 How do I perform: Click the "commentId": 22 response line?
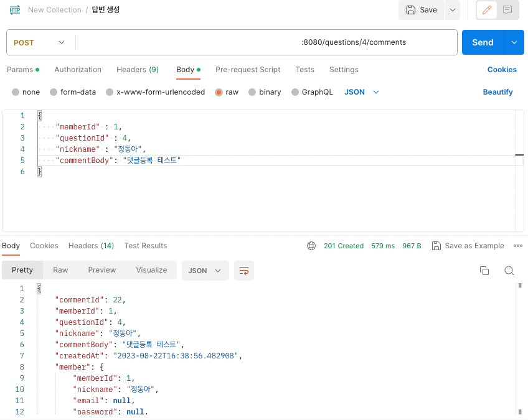point(90,300)
